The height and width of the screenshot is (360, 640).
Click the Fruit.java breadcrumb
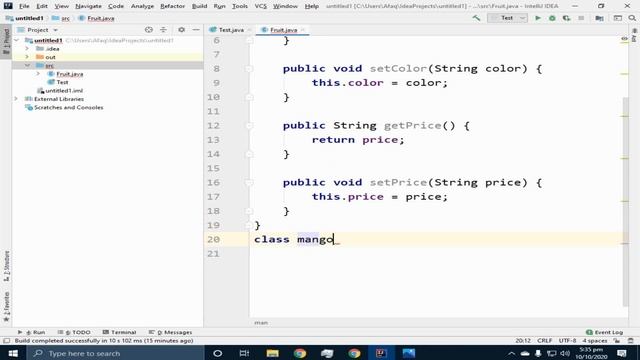pos(96,18)
